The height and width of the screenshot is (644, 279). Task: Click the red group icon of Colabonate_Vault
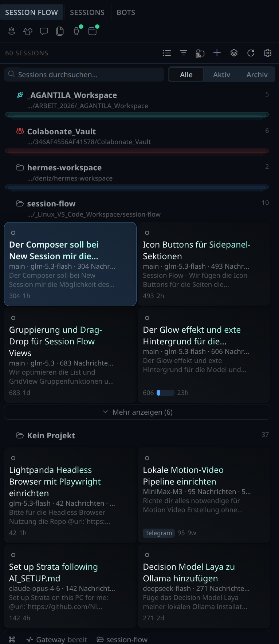[x=20, y=131]
